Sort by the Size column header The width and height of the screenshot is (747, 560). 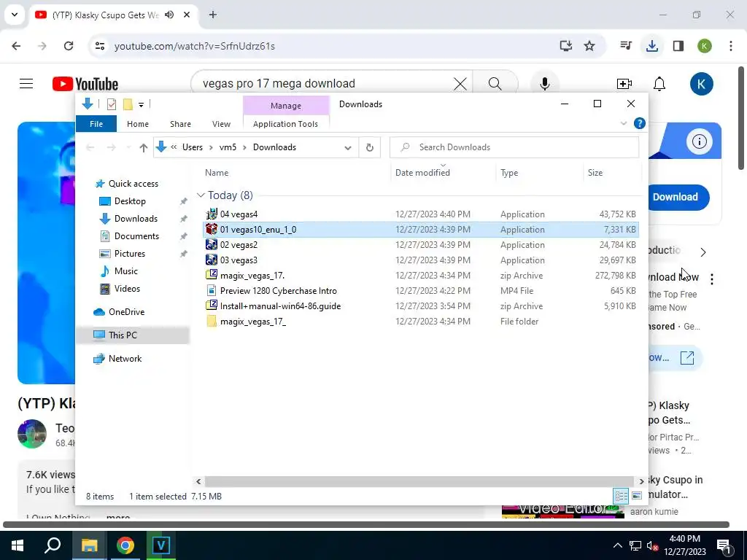tap(595, 173)
